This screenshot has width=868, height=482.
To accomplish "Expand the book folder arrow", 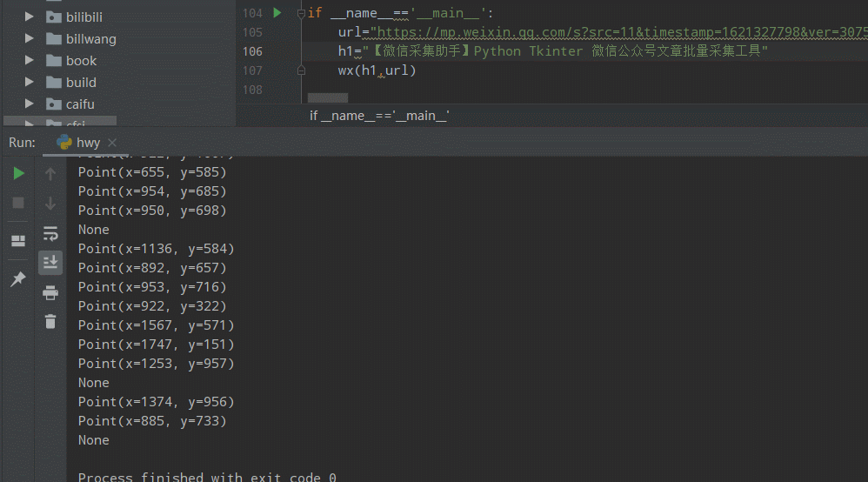I will point(29,60).
